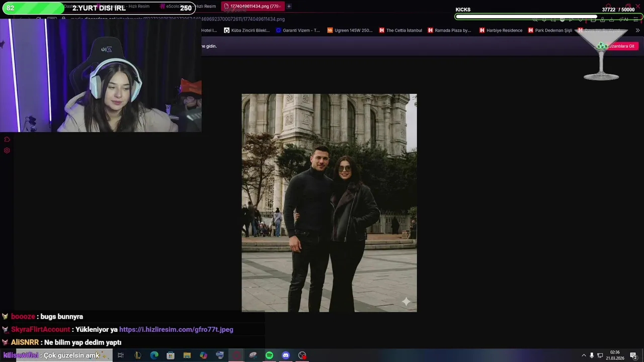The image size is (644, 362).
Task: Open File Explorer from taskbar
Action: coord(187,355)
